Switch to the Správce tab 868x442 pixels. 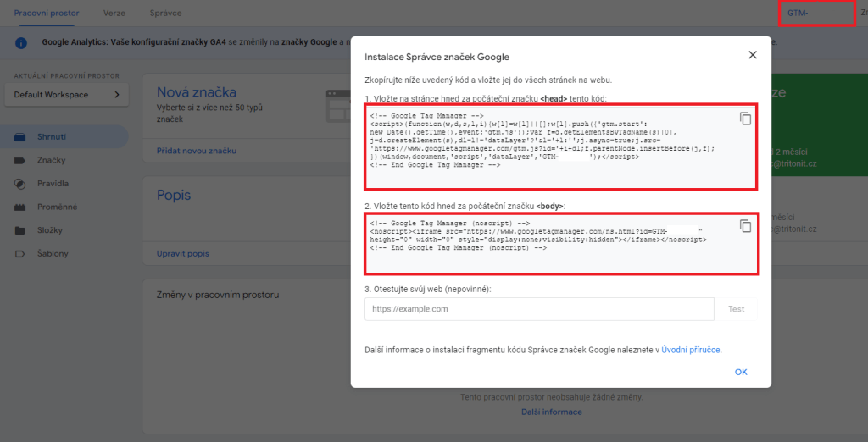(x=165, y=13)
